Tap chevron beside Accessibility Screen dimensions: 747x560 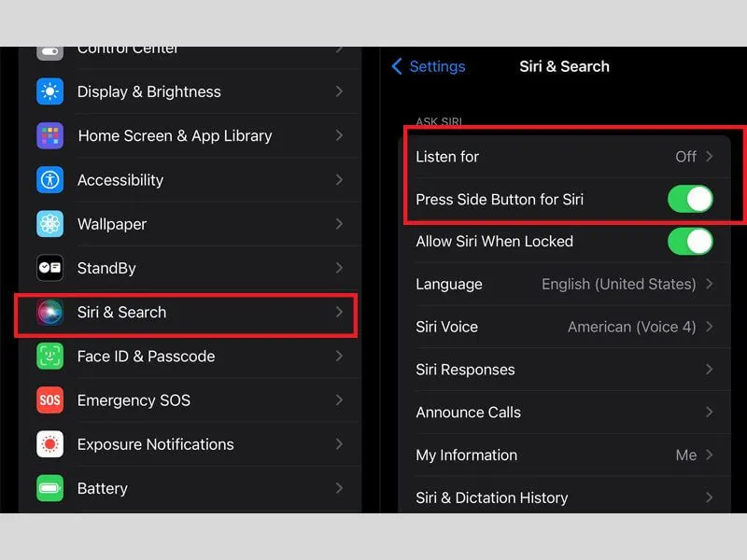[x=339, y=180]
